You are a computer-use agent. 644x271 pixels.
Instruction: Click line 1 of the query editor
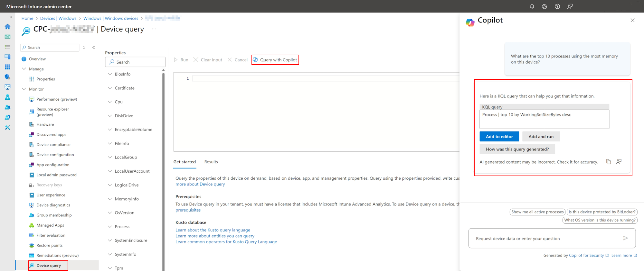(x=325, y=78)
